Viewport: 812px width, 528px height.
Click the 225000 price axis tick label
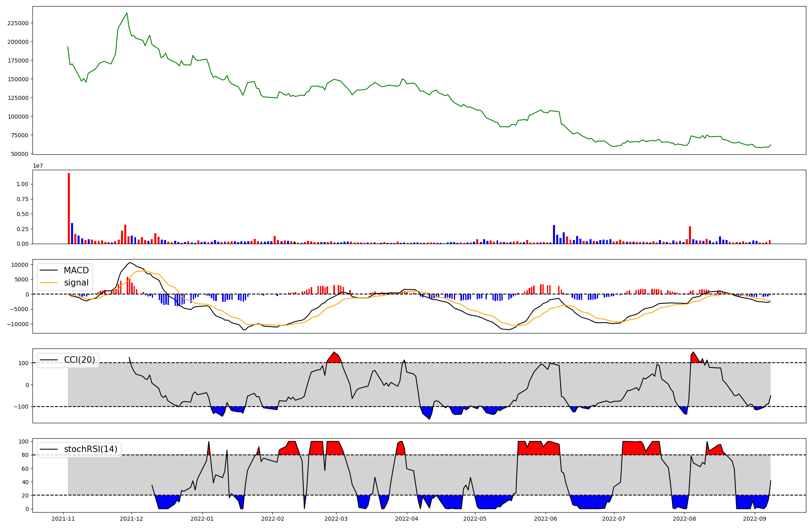tap(18, 23)
